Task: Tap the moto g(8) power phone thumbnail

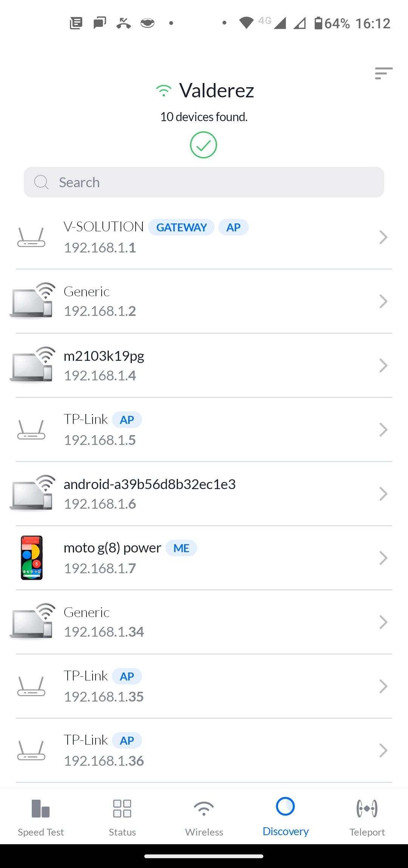Action: tap(32, 557)
